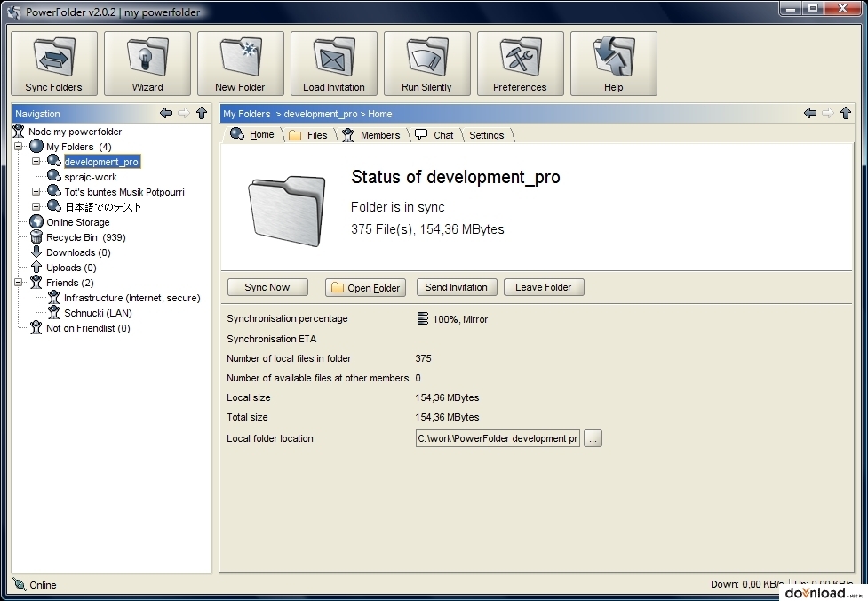Click the PowerFolder title bar icon

pos(14,12)
